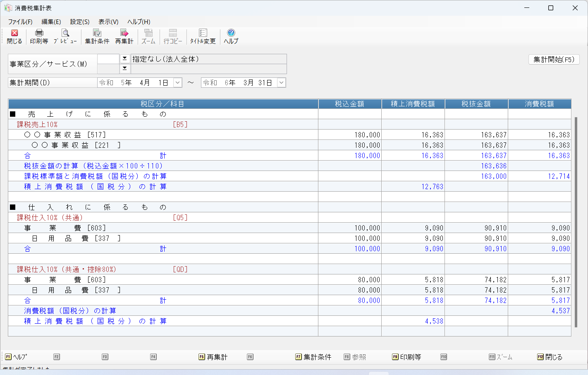Open the ファイル(F) menu
This screenshot has height=375, width=588.
coord(20,22)
